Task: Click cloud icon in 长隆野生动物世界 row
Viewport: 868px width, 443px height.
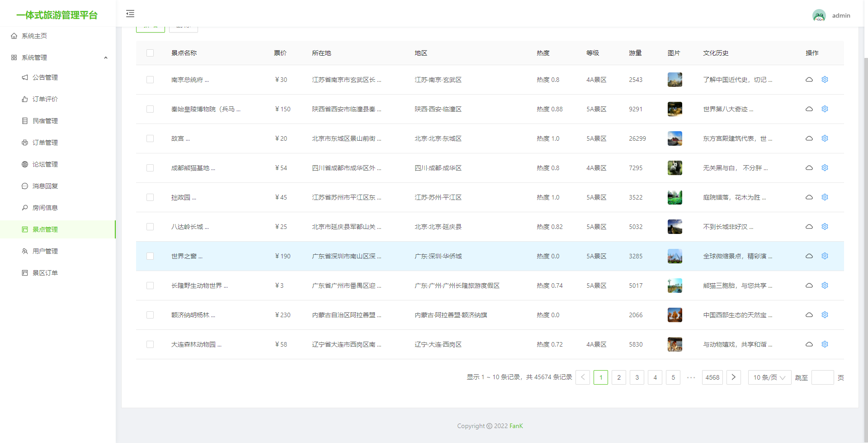Action: (x=809, y=286)
